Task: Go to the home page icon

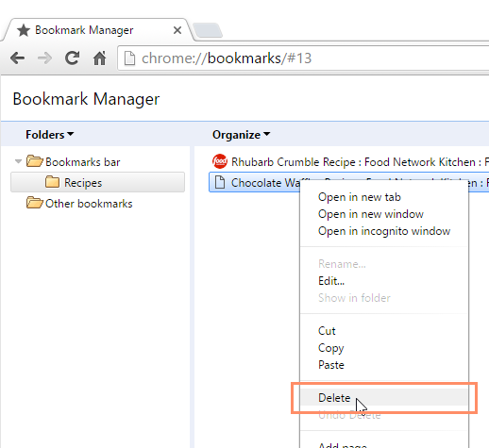Action: (100, 58)
